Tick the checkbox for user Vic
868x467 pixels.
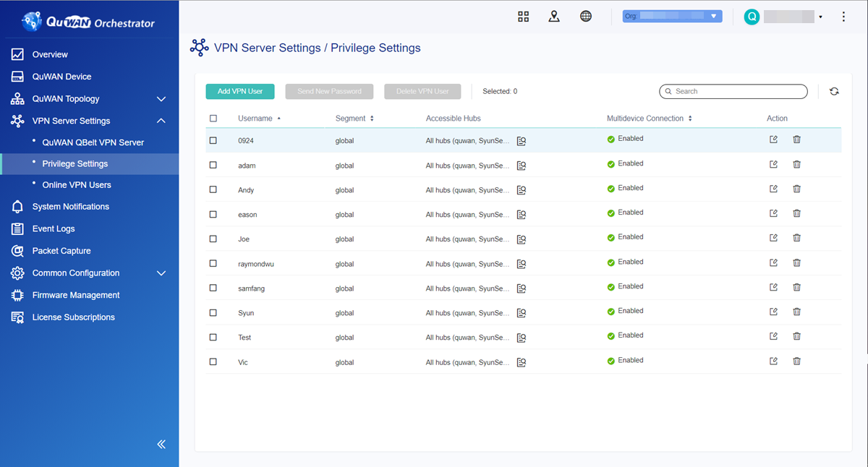[x=213, y=361]
